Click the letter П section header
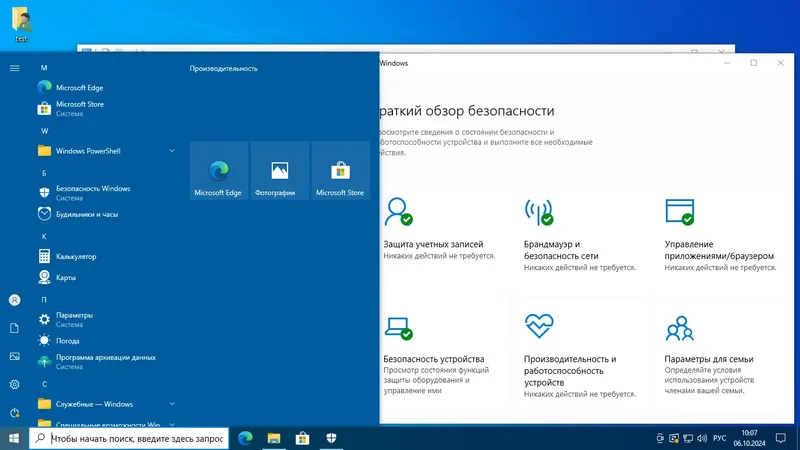 (x=44, y=300)
